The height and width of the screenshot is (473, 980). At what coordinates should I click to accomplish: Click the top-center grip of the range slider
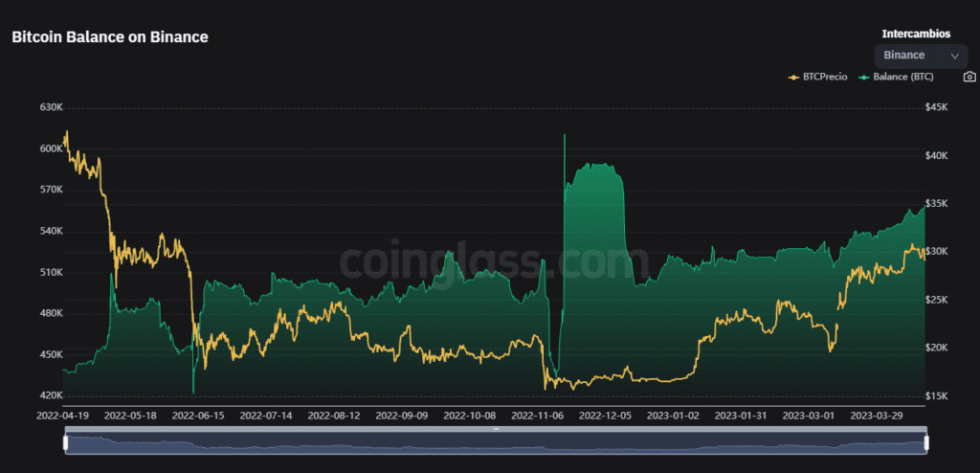[x=496, y=429]
